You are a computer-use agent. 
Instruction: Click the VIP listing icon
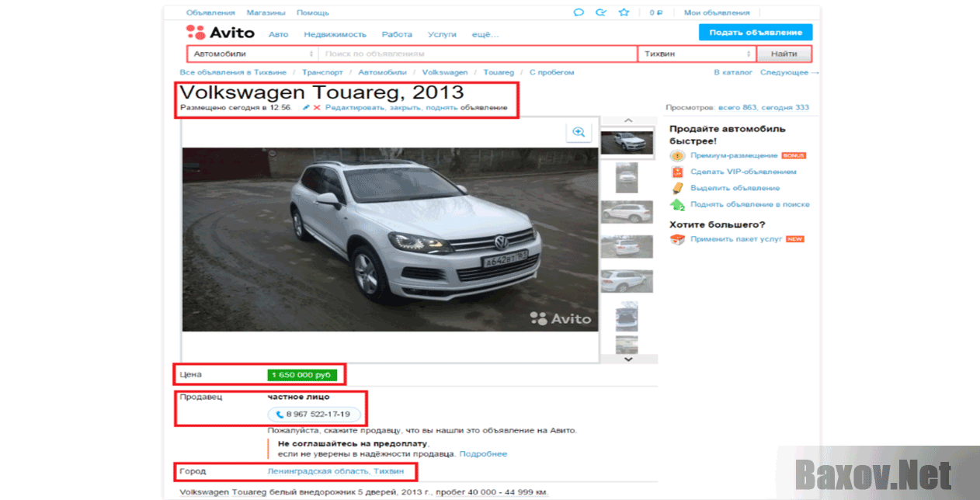677,172
